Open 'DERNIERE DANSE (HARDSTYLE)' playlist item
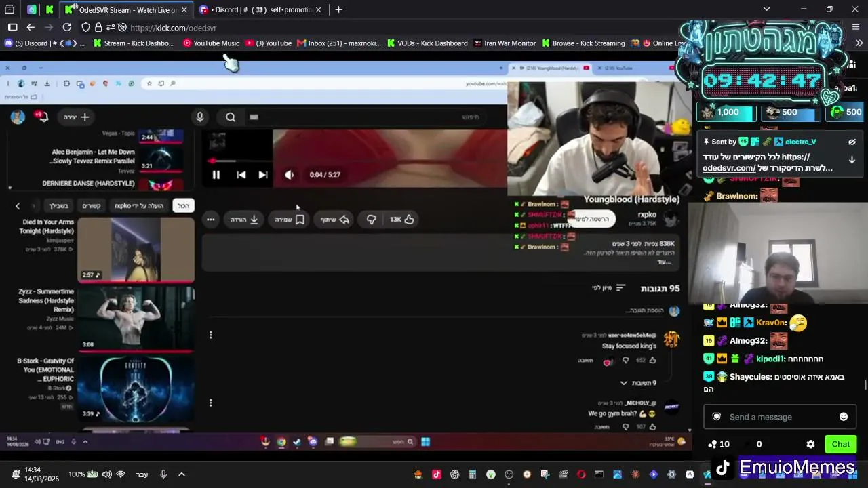This screenshot has height=488, width=868. coord(102,184)
